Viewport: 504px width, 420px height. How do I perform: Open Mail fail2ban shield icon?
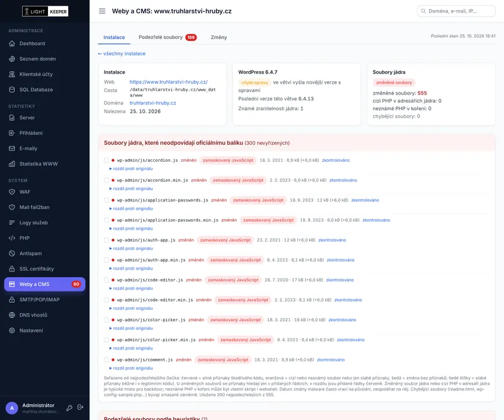(x=12, y=207)
